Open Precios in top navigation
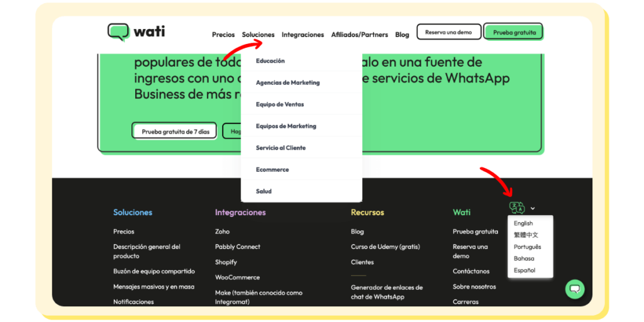The height and width of the screenshot is (322, 644). [x=223, y=35]
